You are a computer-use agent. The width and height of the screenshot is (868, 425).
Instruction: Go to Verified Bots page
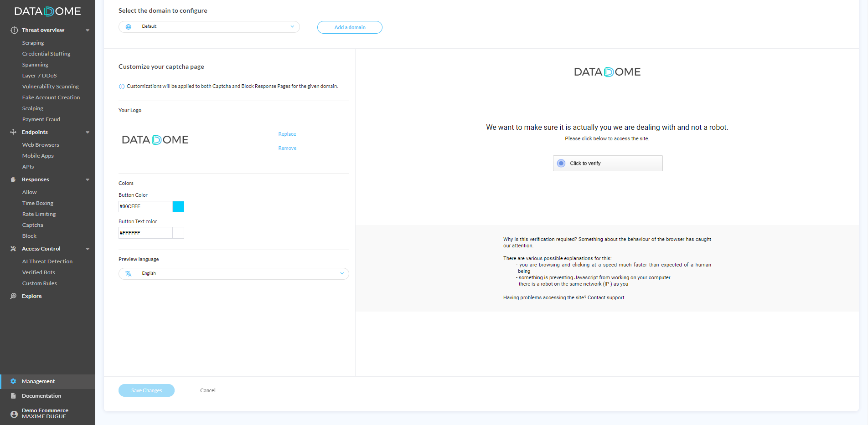pos(39,272)
